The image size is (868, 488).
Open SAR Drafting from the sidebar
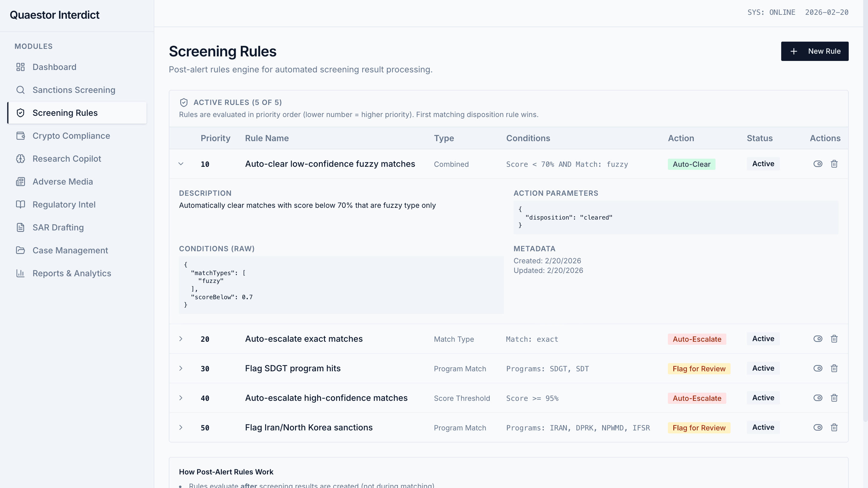click(58, 227)
